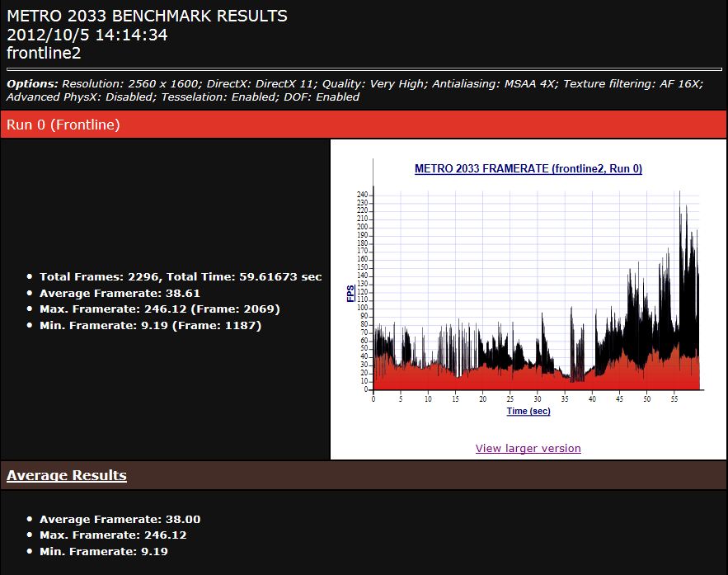Click 'Average Framerate: 38.61' line

click(x=120, y=293)
